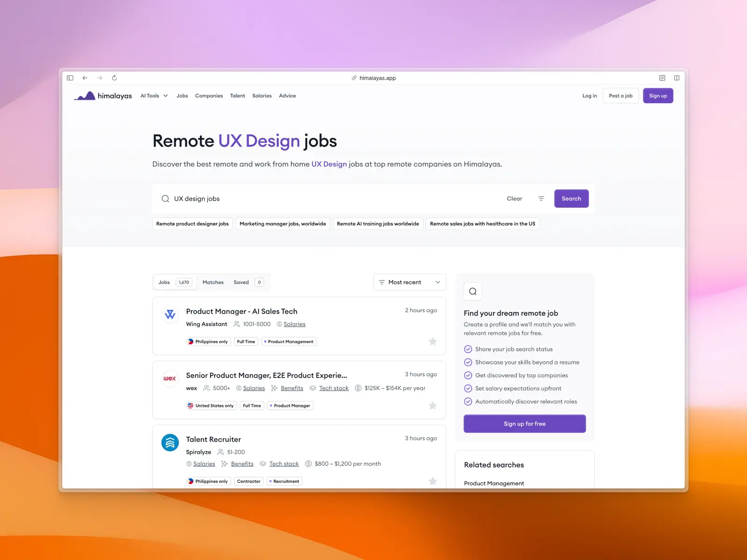This screenshot has width=747, height=560.
Task: Click the Contractor tag
Action: click(249, 481)
